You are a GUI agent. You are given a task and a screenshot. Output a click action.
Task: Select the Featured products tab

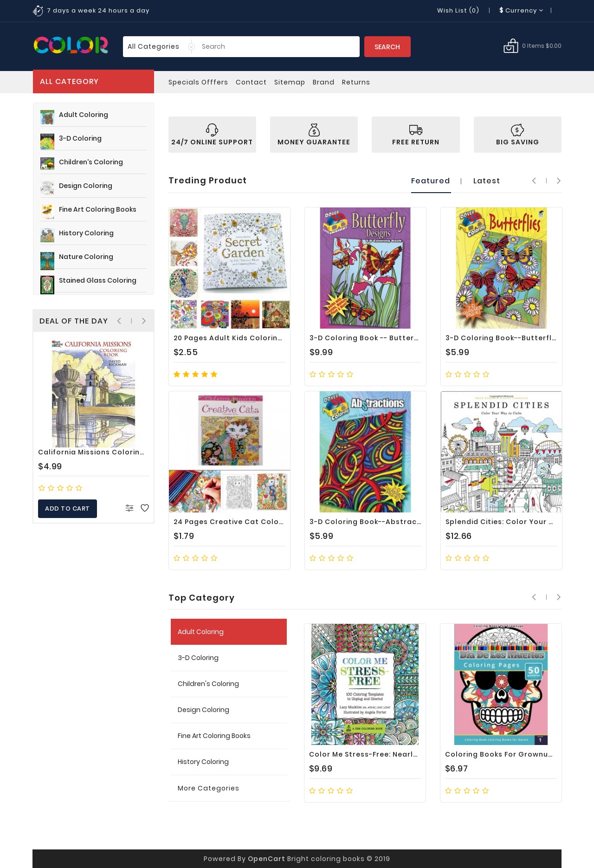[431, 181]
